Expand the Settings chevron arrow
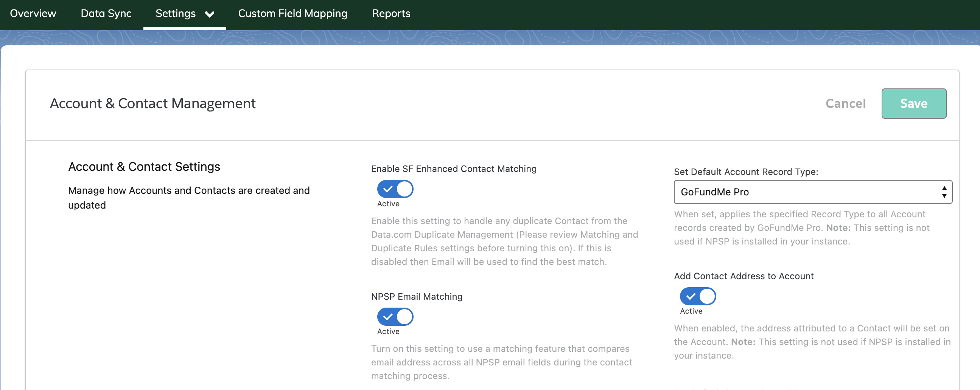The height and width of the screenshot is (390, 980). pyautogui.click(x=210, y=14)
